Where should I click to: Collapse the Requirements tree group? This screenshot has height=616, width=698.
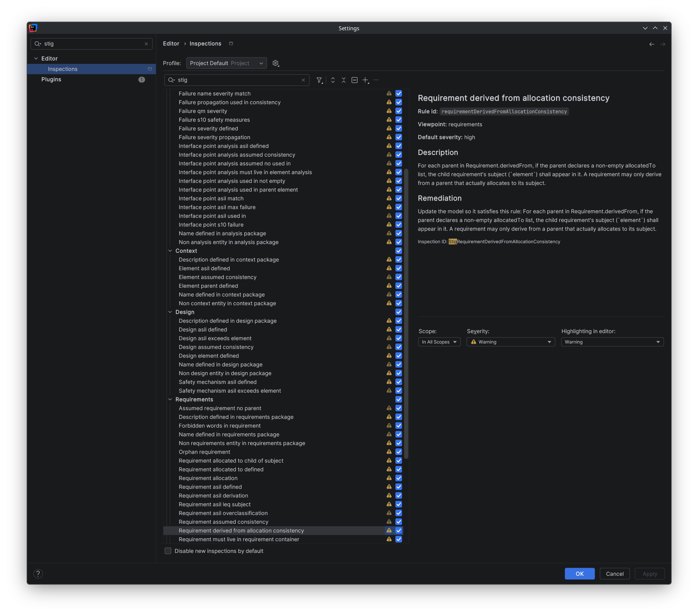click(x=170, y=399)
